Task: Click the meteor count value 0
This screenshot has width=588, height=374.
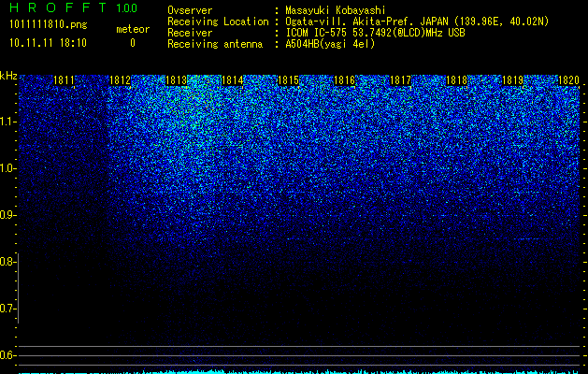Action: point(133,43)
